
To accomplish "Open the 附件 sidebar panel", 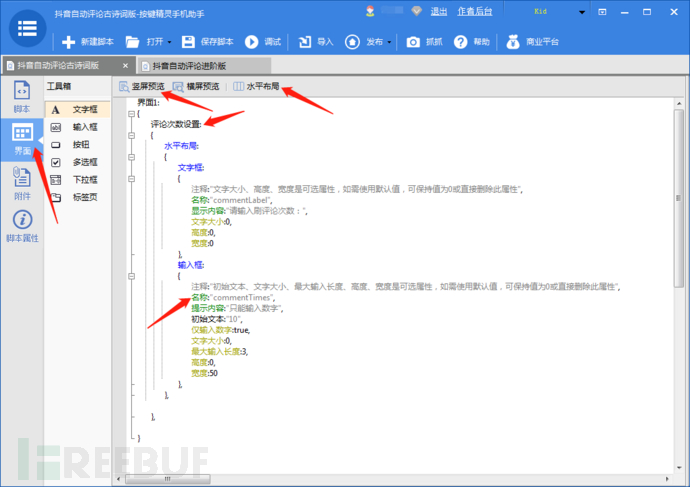I will pos(22,183).
